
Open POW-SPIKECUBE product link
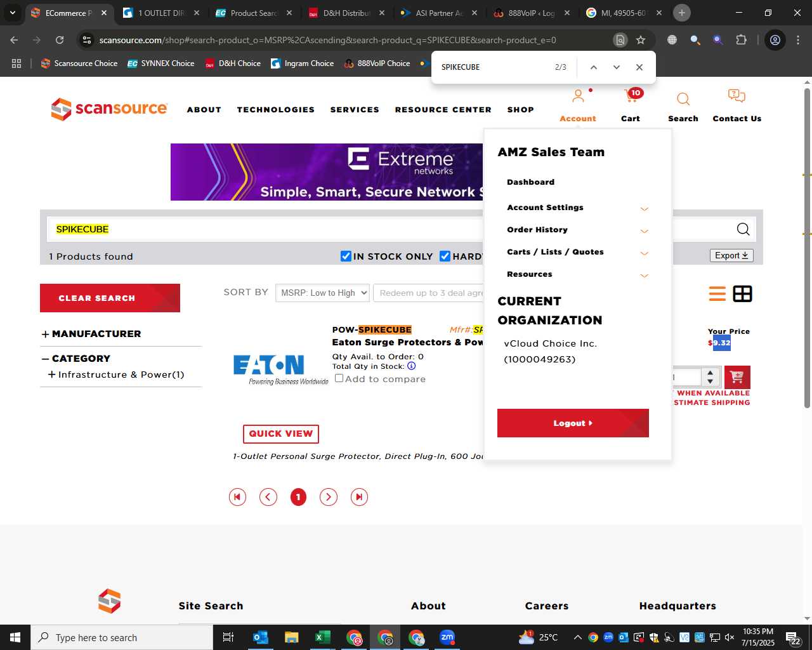[x=372, y=329]
